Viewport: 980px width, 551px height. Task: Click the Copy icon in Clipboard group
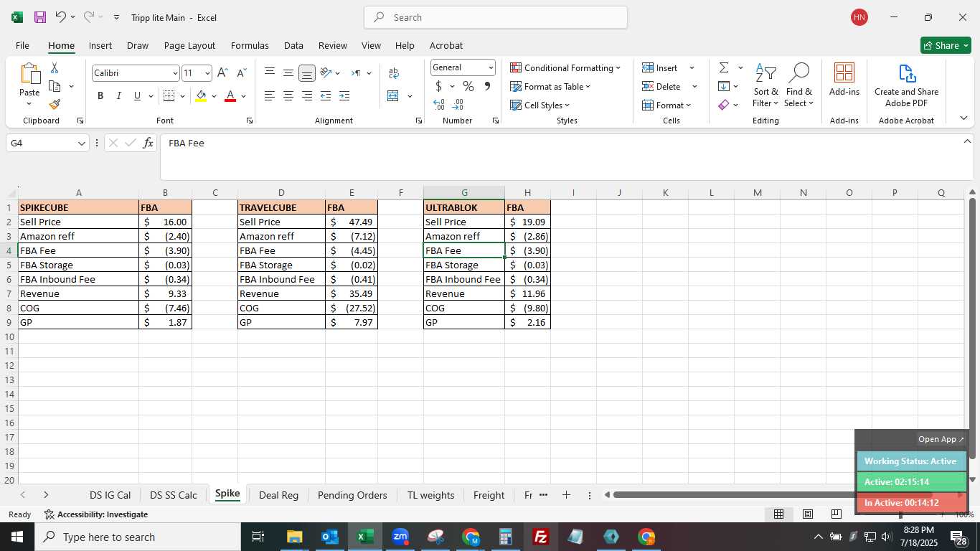point(55,86)
